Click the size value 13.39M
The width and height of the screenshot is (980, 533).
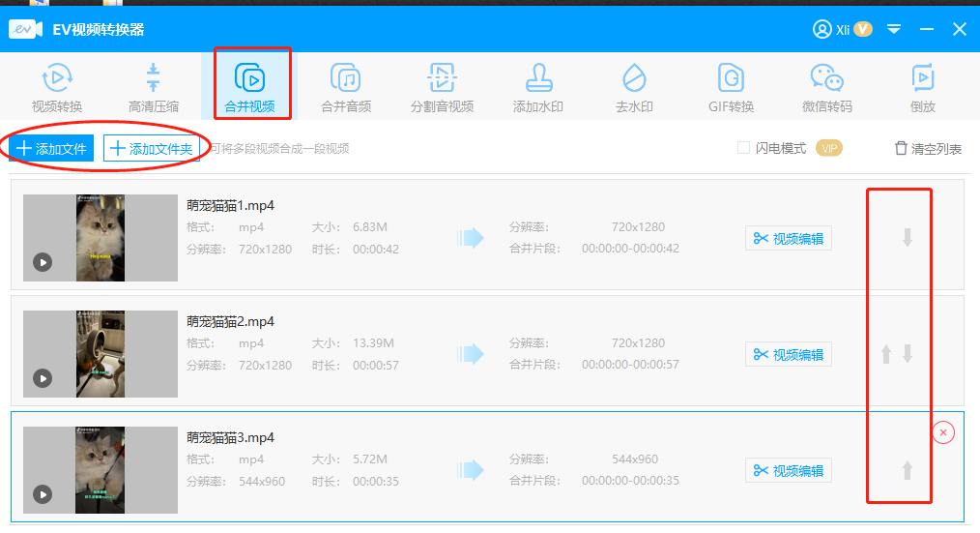[x=373, y=342]
